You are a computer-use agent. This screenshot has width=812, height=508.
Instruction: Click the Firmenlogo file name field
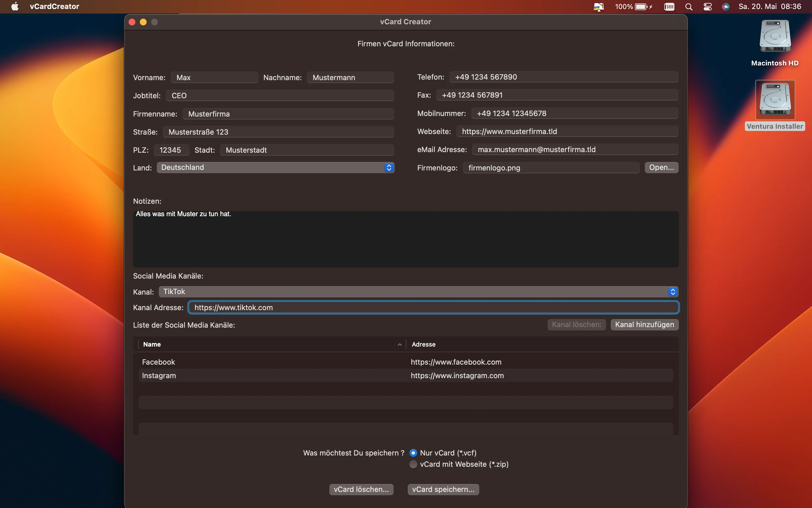pyautogui.click(x=551, y=168)
